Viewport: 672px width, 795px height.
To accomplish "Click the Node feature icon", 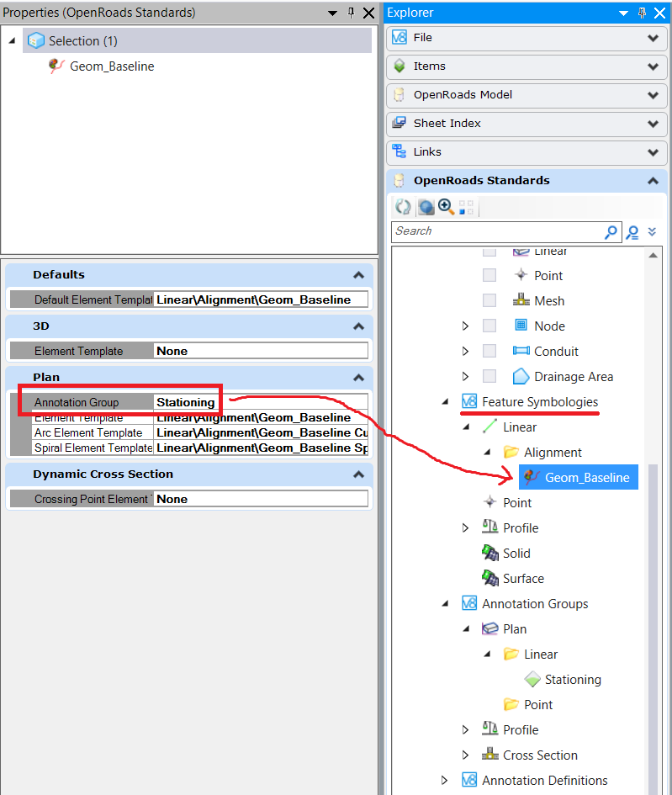I will point(521,325).
